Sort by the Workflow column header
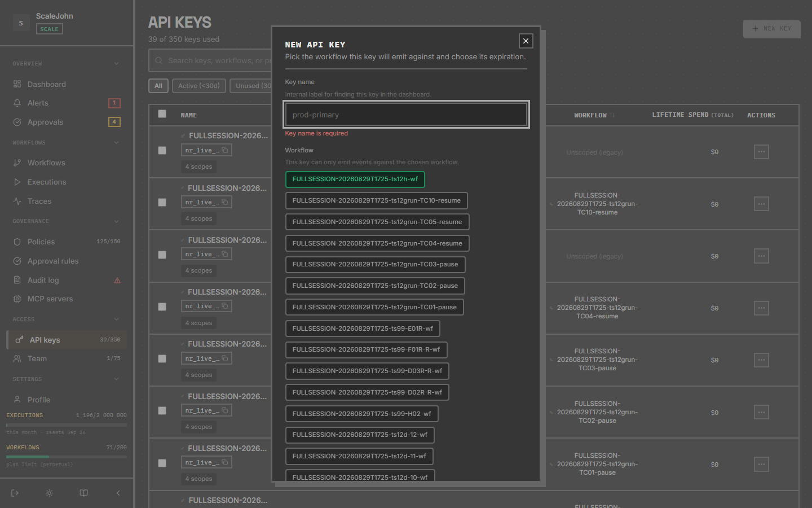Screen dimensions: 812x508 pyautogui.click(x=594, y=115)
